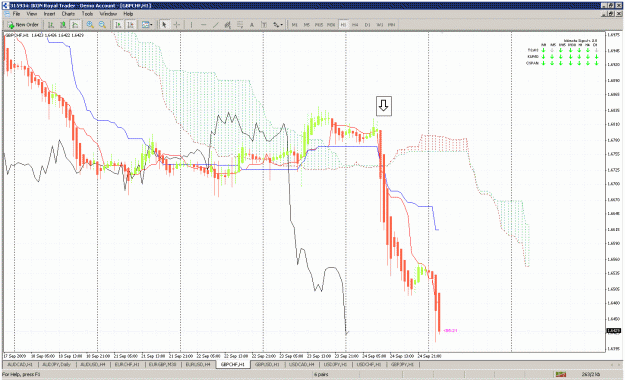Toggle the auto scroll chart button

118,25
